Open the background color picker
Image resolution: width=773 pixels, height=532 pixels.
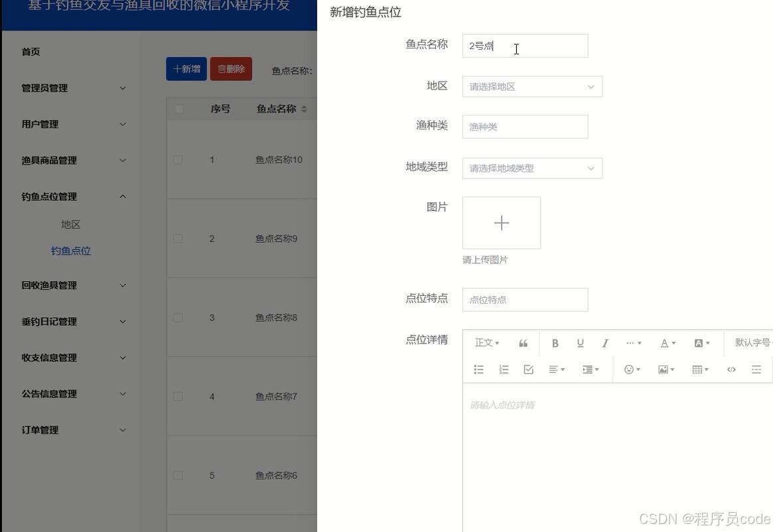[702, 343]
